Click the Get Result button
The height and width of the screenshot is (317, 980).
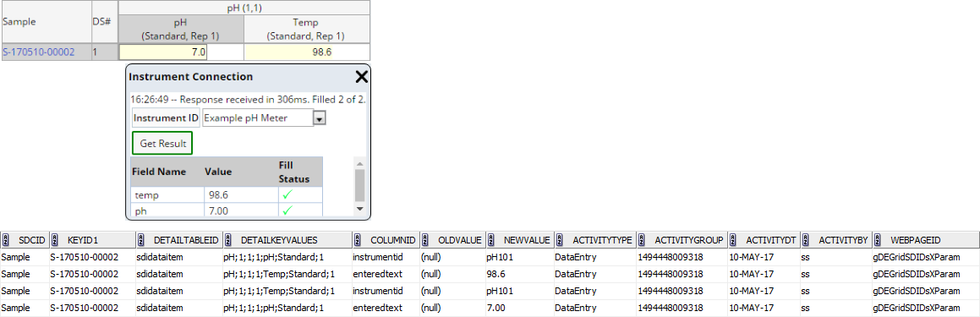coord(162,143)
